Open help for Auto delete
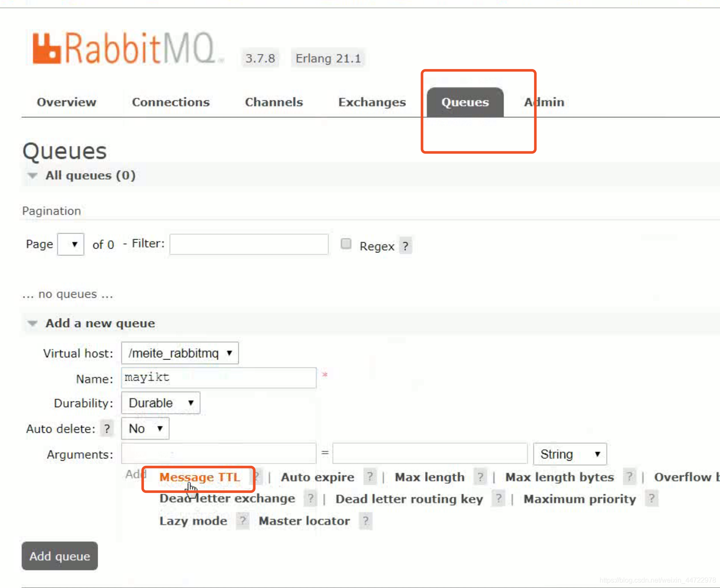Viewport: 720px width, 588px height. point(107,429)
